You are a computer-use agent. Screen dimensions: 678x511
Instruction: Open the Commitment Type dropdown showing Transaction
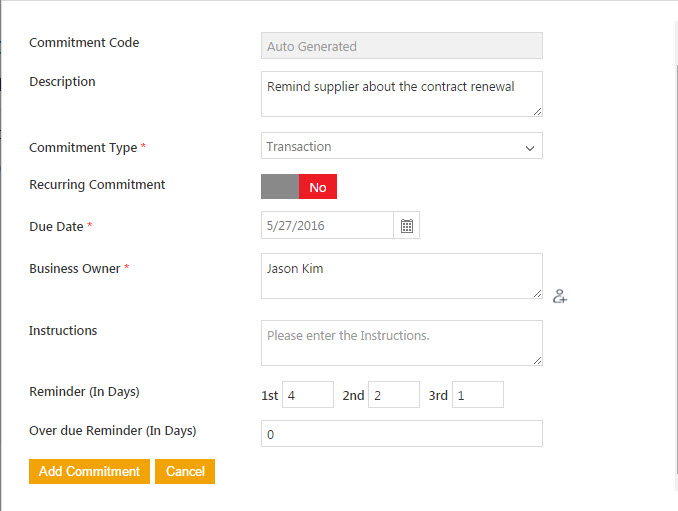coord(401,146)
